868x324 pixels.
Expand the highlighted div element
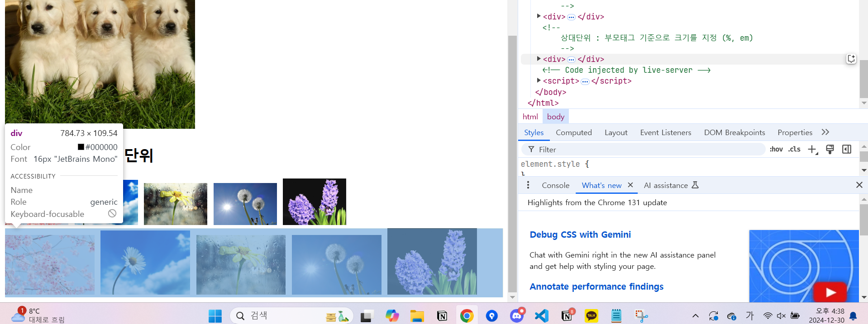coord(539,58)
